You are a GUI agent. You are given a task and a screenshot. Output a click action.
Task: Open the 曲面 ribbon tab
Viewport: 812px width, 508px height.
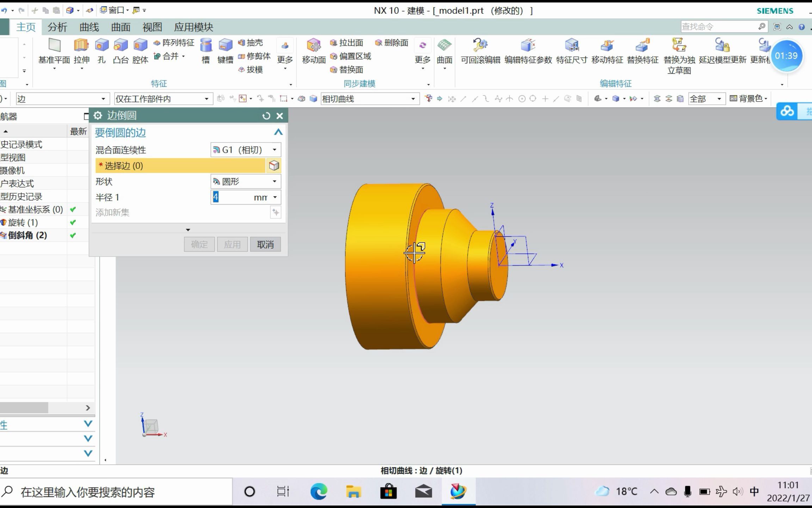pos(121,27)
